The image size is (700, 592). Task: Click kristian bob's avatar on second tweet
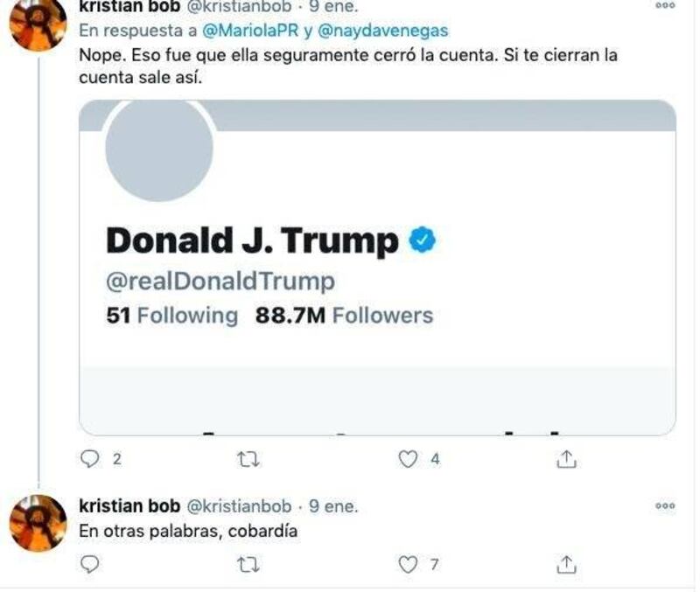[x=38, y=522]
